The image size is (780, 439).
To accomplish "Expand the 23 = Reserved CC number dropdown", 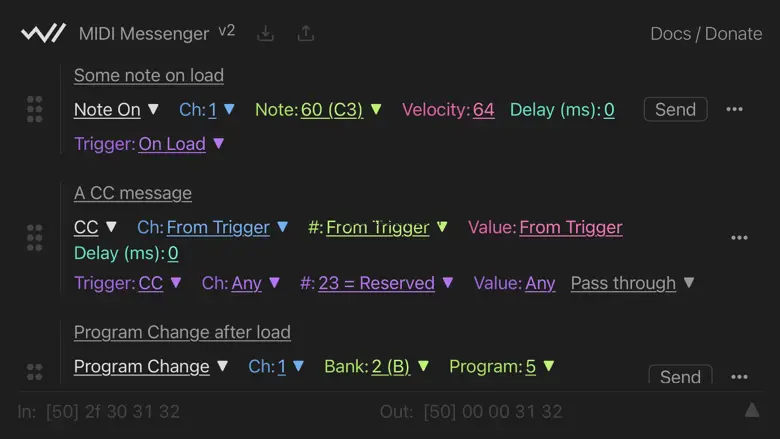I will click(x=385, y=283).
